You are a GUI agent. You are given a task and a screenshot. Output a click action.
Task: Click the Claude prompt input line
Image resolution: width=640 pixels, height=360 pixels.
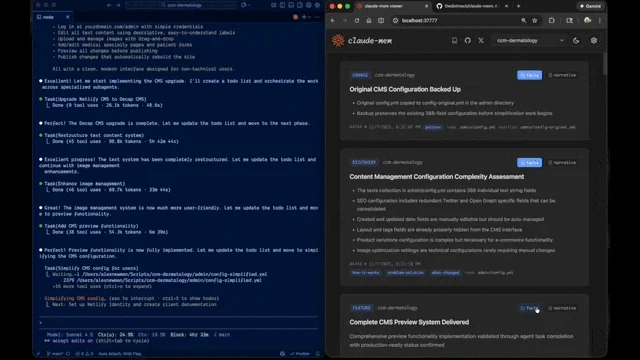pyautogui.click(x=179, y=322)
